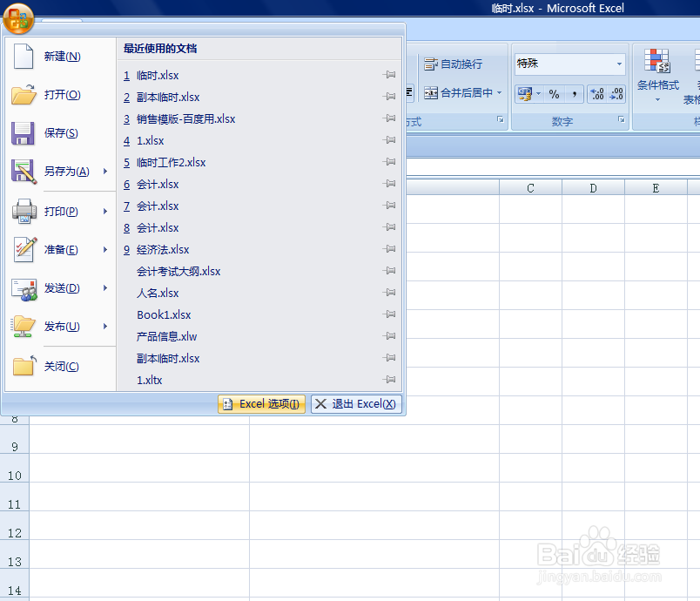Click the floppy disk icon for 保存
Screen dimensions: 700x601
[x=23, y=133]
